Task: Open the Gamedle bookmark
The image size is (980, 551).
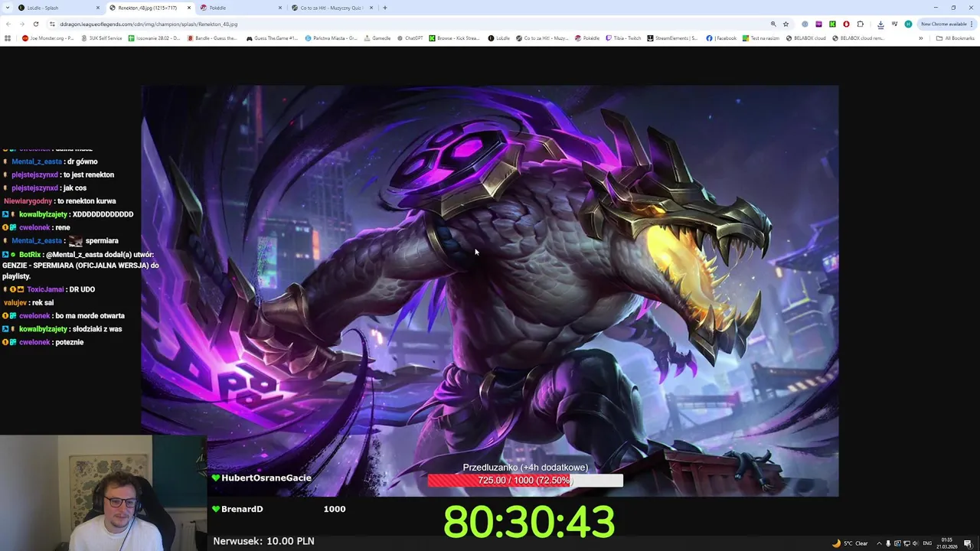Action: [377, 37]
